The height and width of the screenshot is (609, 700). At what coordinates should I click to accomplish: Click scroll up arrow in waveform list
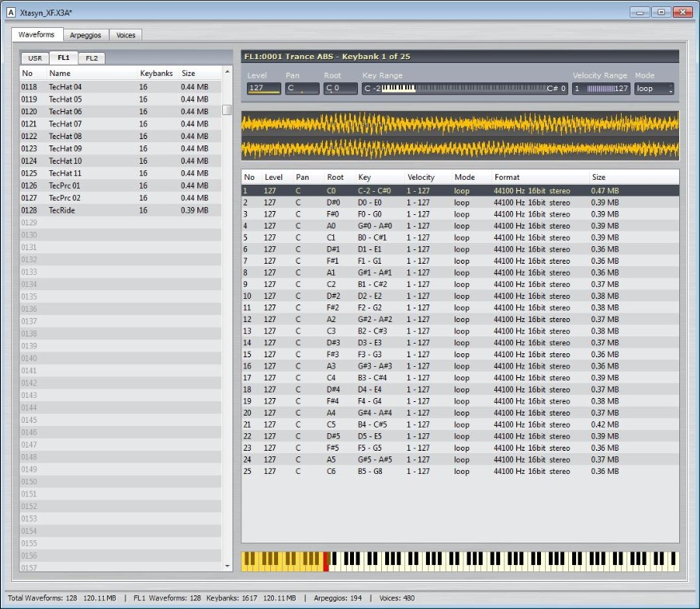point(227,71)
